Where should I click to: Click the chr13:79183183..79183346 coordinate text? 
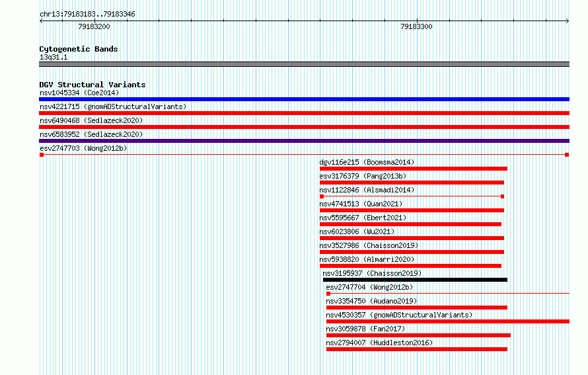point(87,15)
